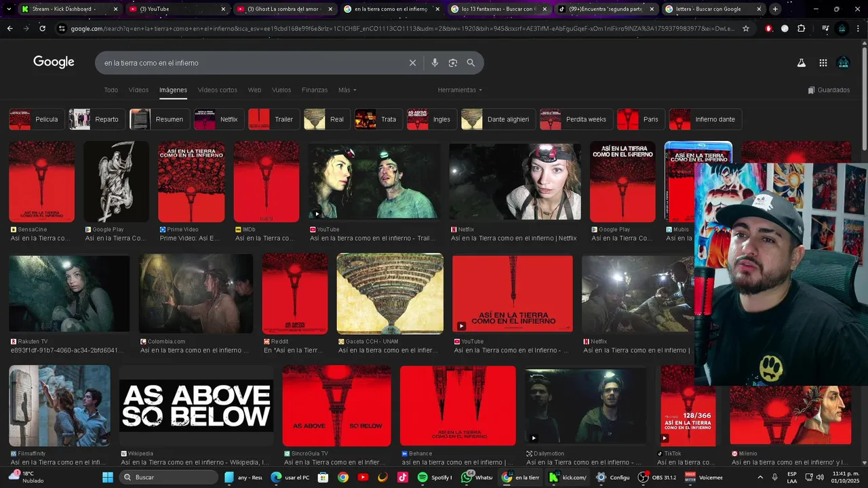Open the weather widget showing 18°C Nublado

click(x=27, y=477)
